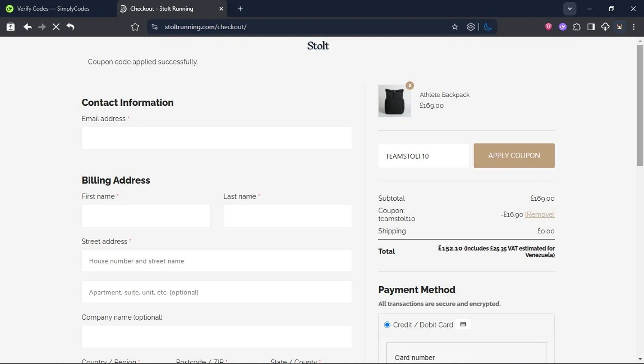Focus the Email address field

[x=217, y=138]
